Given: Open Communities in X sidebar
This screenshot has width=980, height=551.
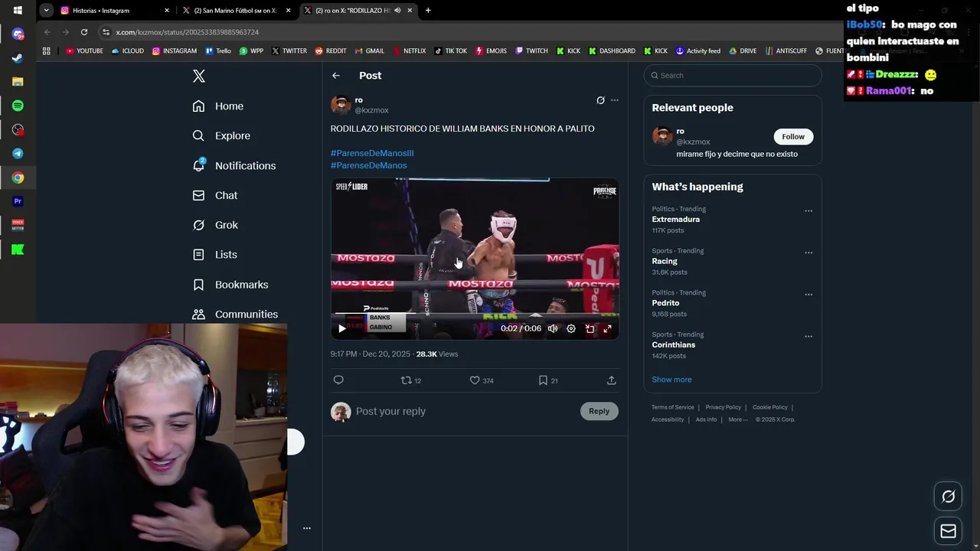Looking at the screenshot, I should pyautogui.click(x=234, y=315).
